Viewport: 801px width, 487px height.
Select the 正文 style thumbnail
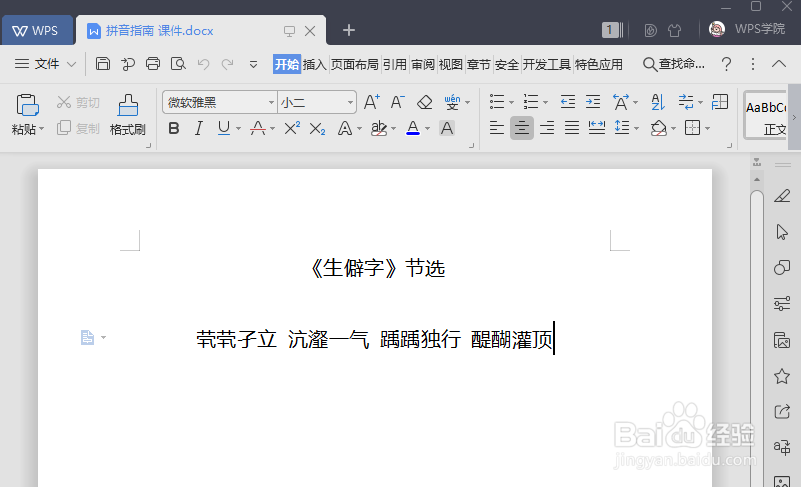(766, 115)
